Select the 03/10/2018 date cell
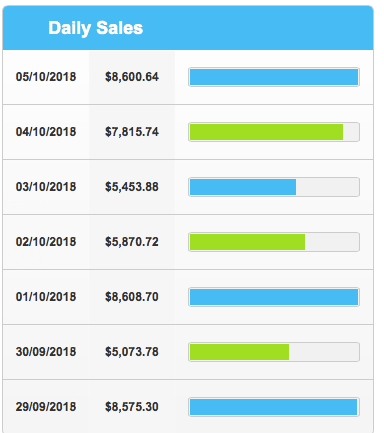 click(x=46, y=187)
